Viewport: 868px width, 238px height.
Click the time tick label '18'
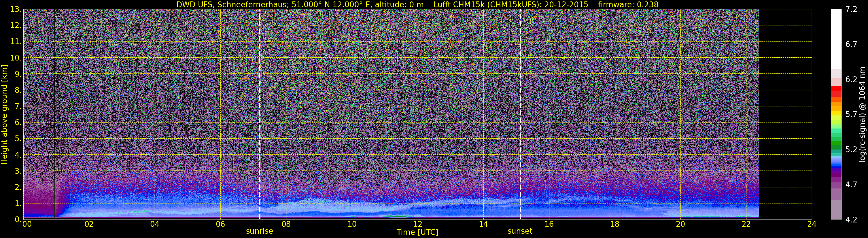(x=614, y=224)
